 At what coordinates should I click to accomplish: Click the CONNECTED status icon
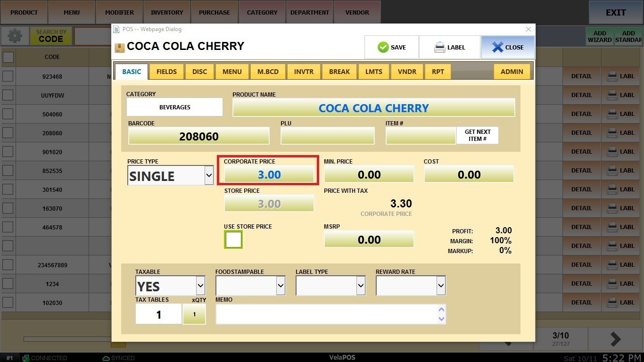pos(26,358)
